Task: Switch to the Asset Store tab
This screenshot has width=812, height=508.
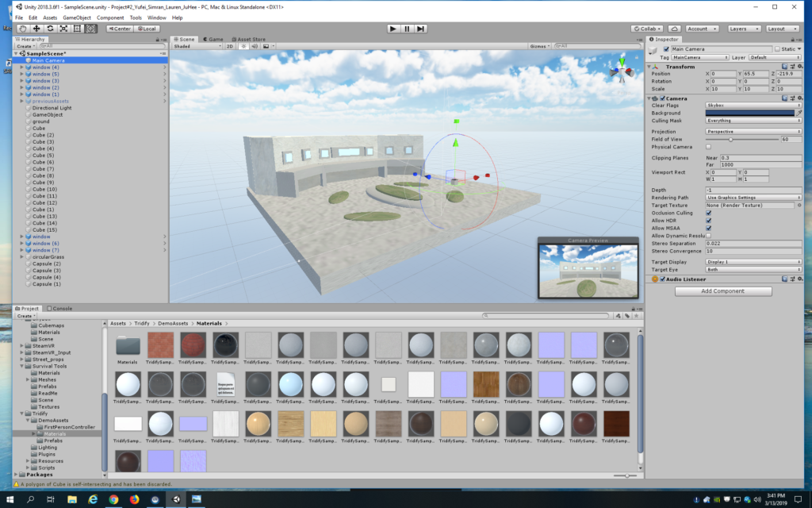Action: (248, 40)
